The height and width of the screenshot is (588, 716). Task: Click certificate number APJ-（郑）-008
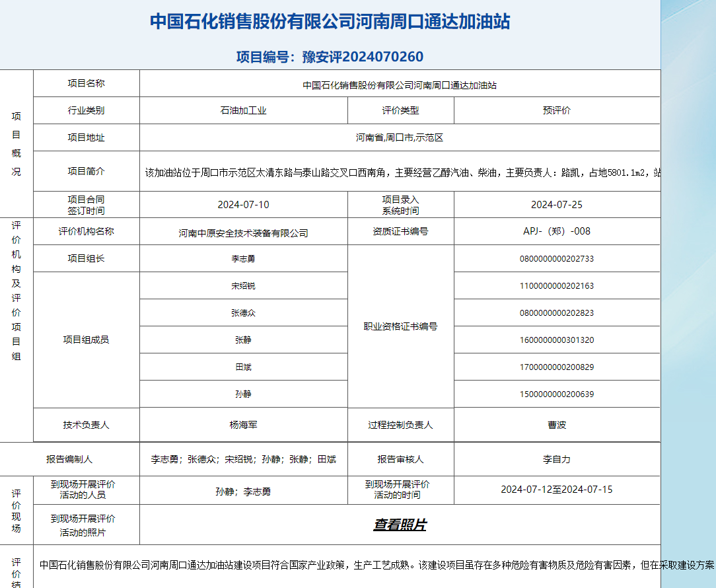[x=557, y=231]
